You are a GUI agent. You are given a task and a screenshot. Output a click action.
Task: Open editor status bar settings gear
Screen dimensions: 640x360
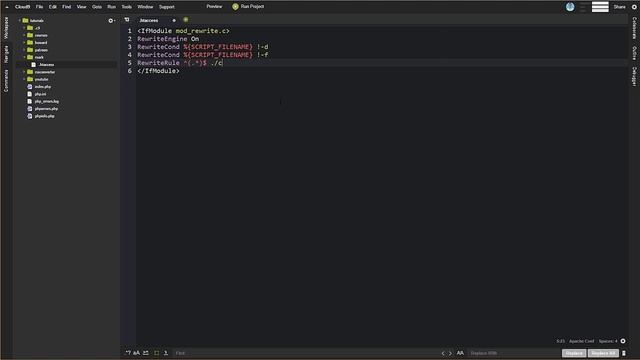pos(623,341)
